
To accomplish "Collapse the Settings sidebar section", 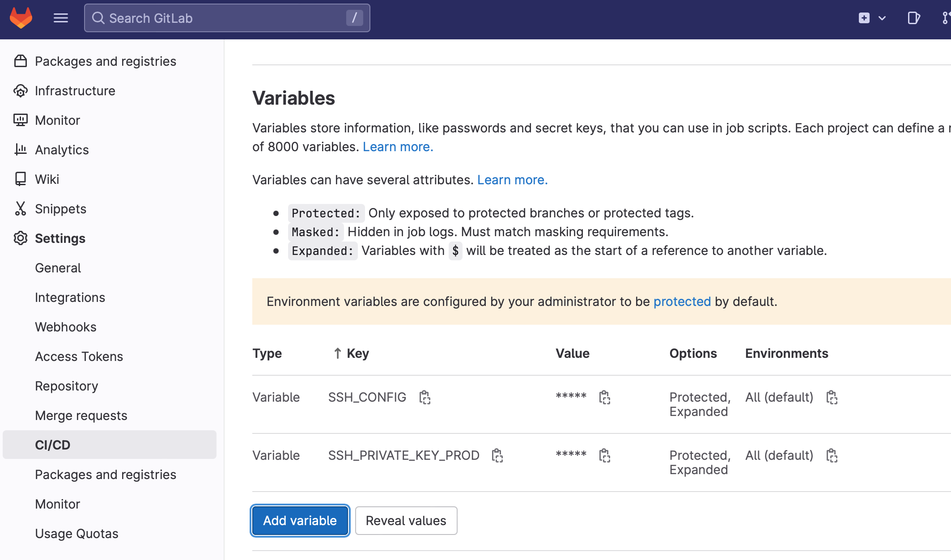I will pyautogui.click(x=60, y=238).
